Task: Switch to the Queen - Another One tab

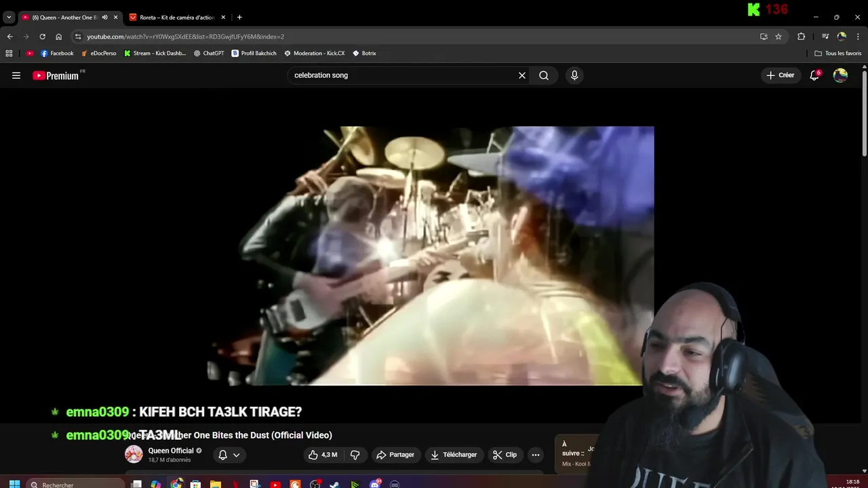Action: coord(64,17)
